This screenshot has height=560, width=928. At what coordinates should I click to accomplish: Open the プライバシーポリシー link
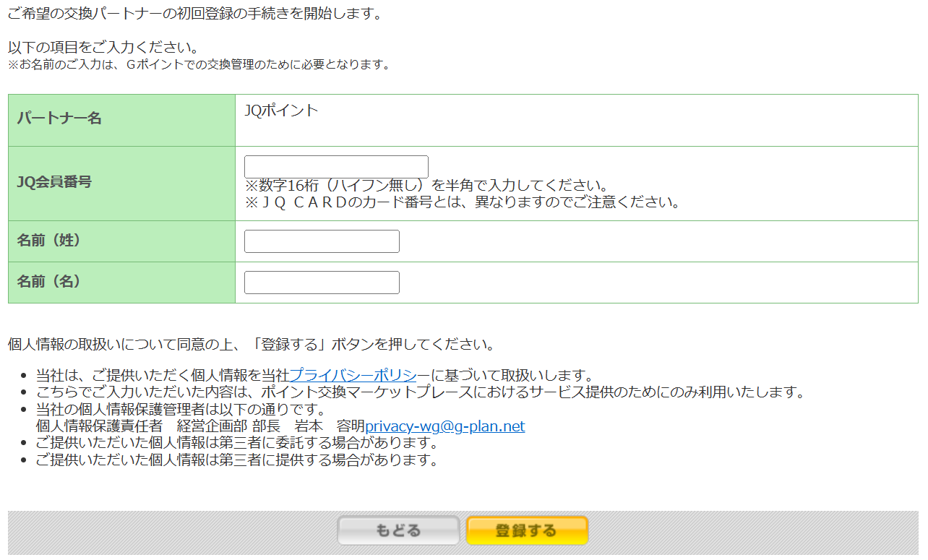click(359, 376)
